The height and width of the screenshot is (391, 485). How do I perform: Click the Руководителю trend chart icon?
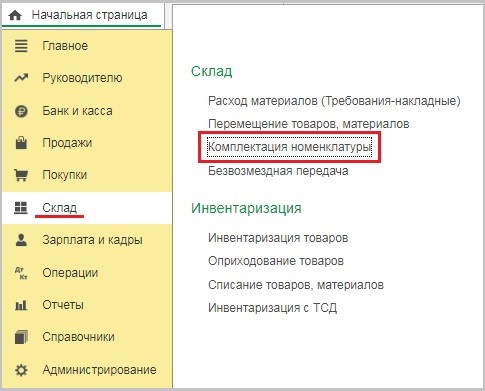pyautogui.click(x=21, y=78)
